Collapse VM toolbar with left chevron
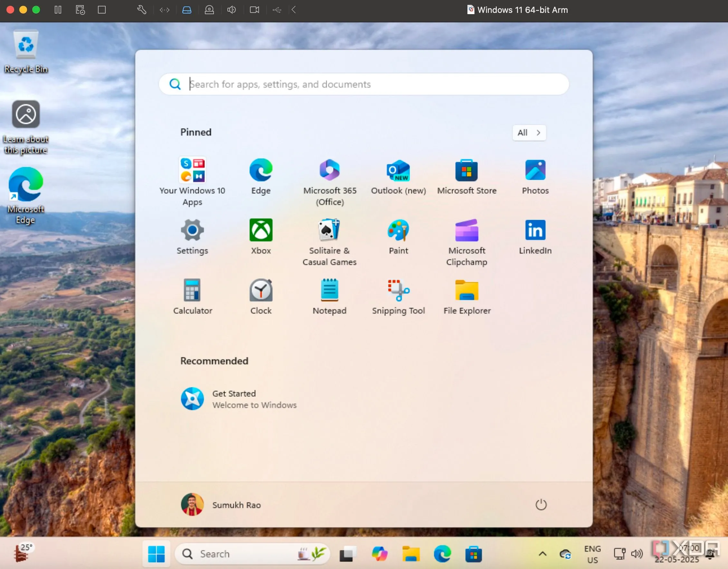This screenshot has height=569, width=728. (x=294, y=10)
